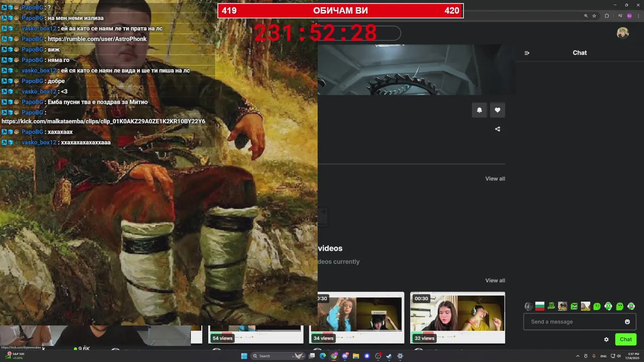Screen dimensions: 644x362
Task: Open Discord from the taskbar
Action: [345, 356]
